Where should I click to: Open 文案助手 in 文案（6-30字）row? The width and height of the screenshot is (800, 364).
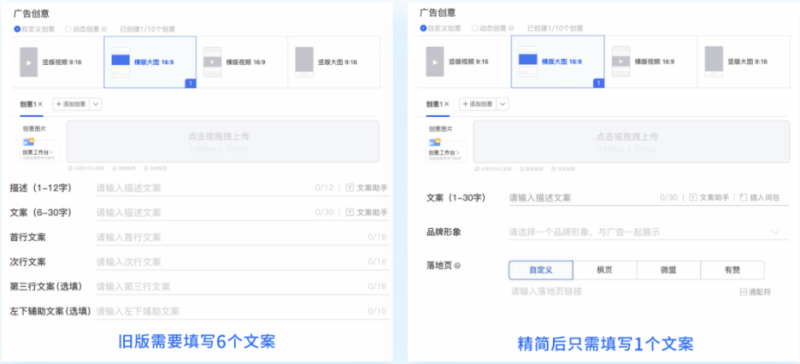(367, 212)
